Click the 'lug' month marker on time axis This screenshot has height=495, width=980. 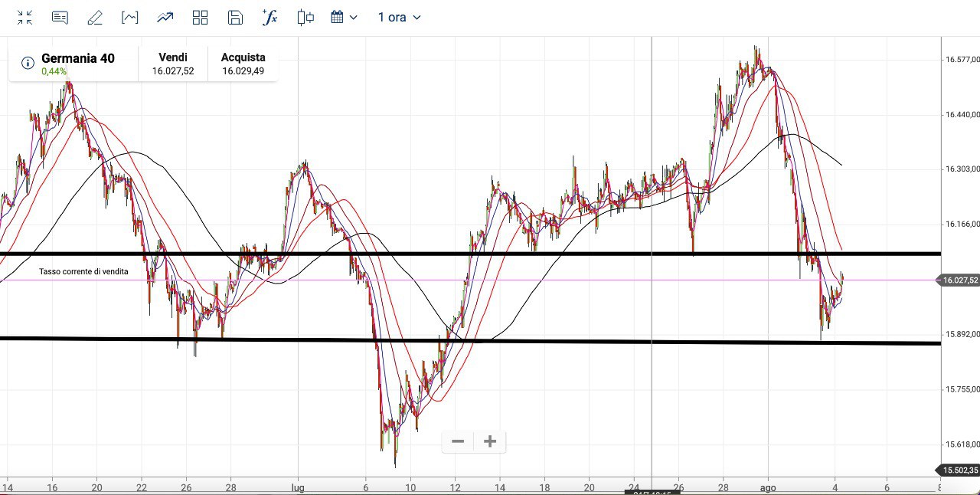pyautogui.click(x=298, y=487)
